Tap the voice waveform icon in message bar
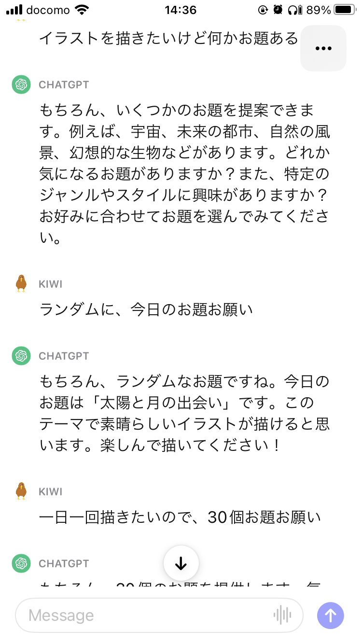This screenshot has width=362, height=644. click(282, 615)
